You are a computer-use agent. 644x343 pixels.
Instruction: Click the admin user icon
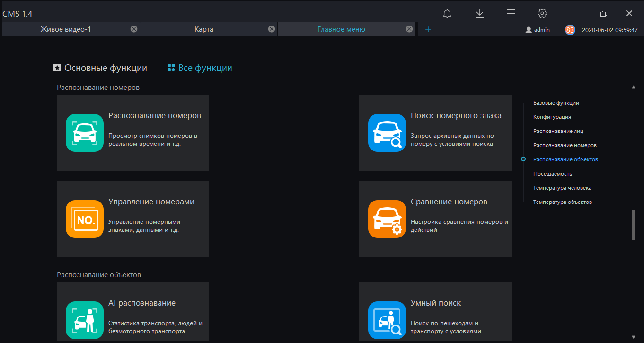[x=529, y=29]
